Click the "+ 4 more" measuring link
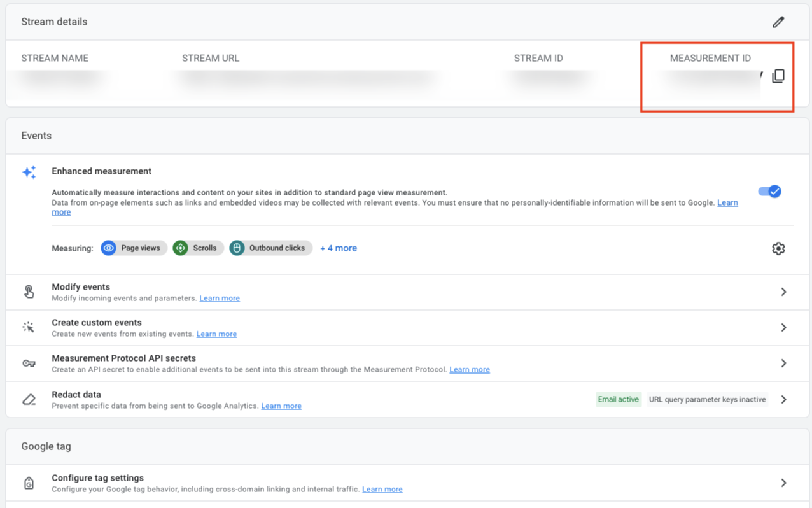Viewport: 812px width, 508px height. [339, 248]
